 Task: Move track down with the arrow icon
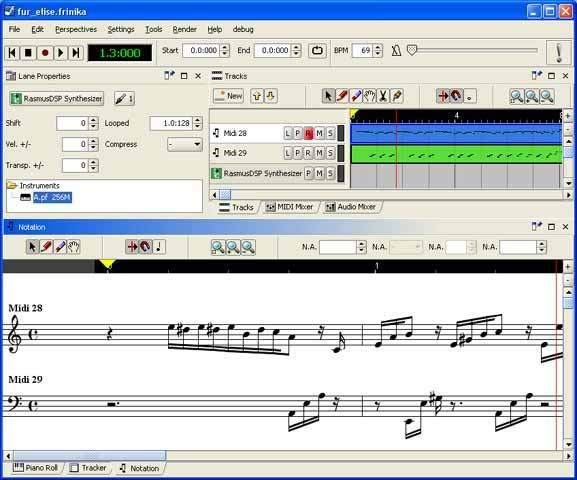click(270, 96)
